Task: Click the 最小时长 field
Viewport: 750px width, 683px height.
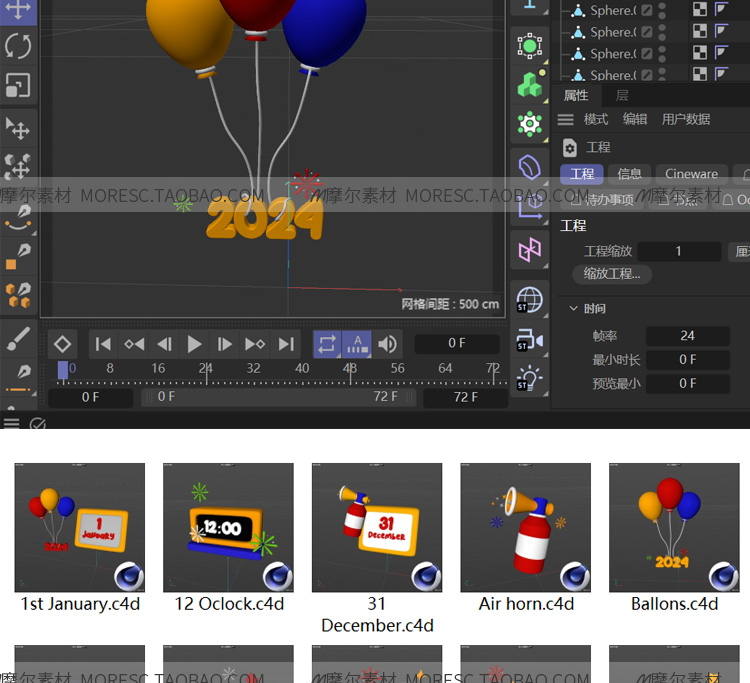Action: click(x=687, y=360)
